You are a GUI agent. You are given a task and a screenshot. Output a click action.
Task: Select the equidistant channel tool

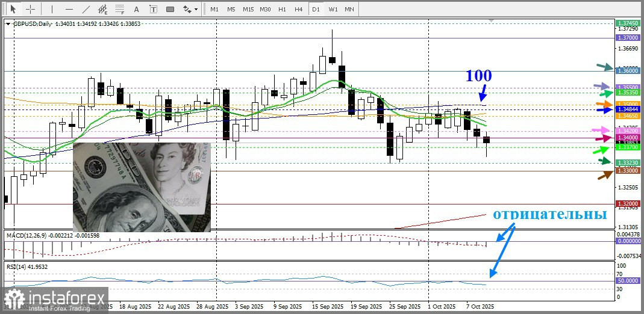pos(103,8)
